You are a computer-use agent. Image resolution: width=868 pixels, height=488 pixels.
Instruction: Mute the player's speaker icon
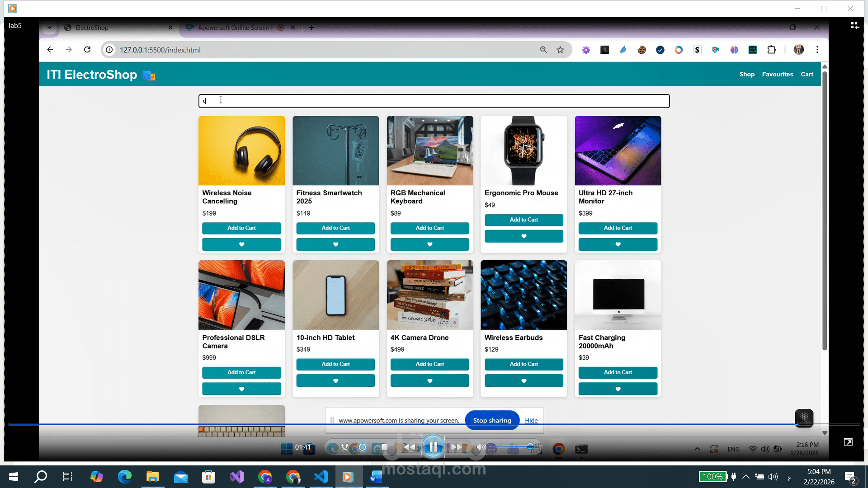(x=481, y=447)
